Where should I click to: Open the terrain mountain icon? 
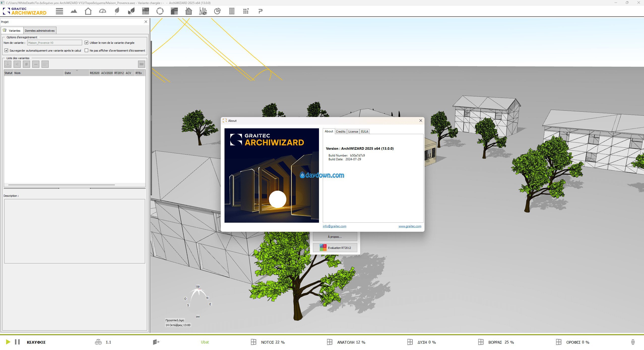74,11
